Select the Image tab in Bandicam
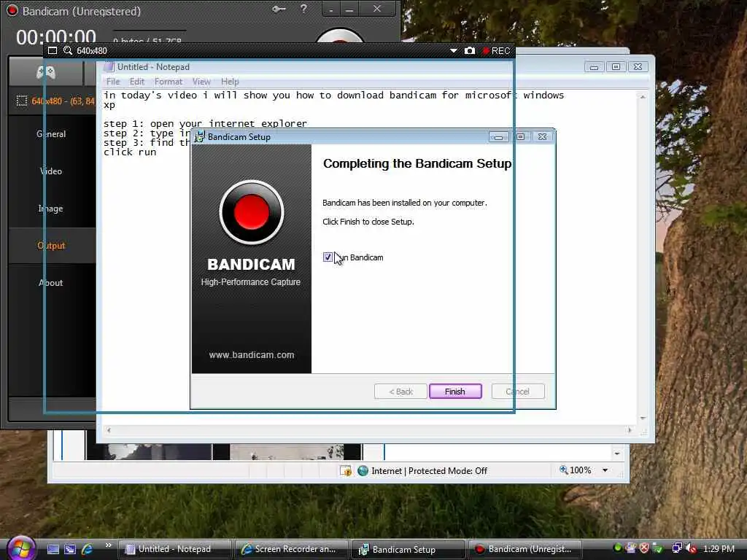Screen dimensions: 747x560 [x=51, y=208]
